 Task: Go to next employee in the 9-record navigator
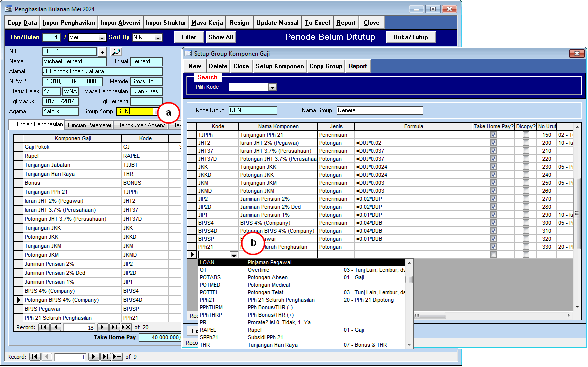(x=93, y=357)
